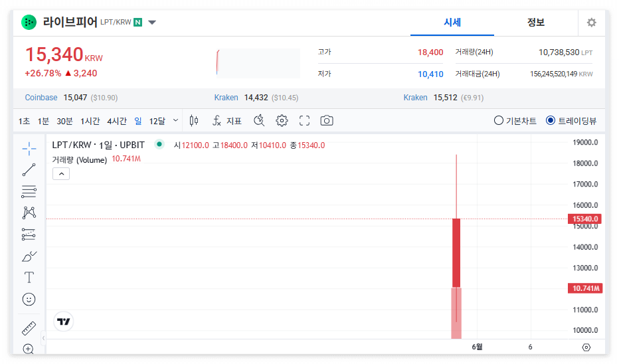Open the fx 지표 indicators menu
Viewport: 619px width, 364px height.
tap(226, 121)
